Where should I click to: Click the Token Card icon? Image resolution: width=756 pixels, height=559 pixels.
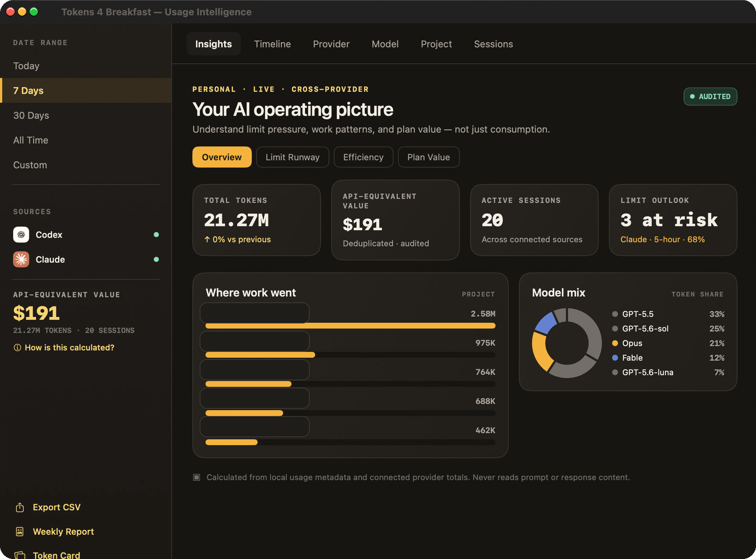(x=19, y=555)
